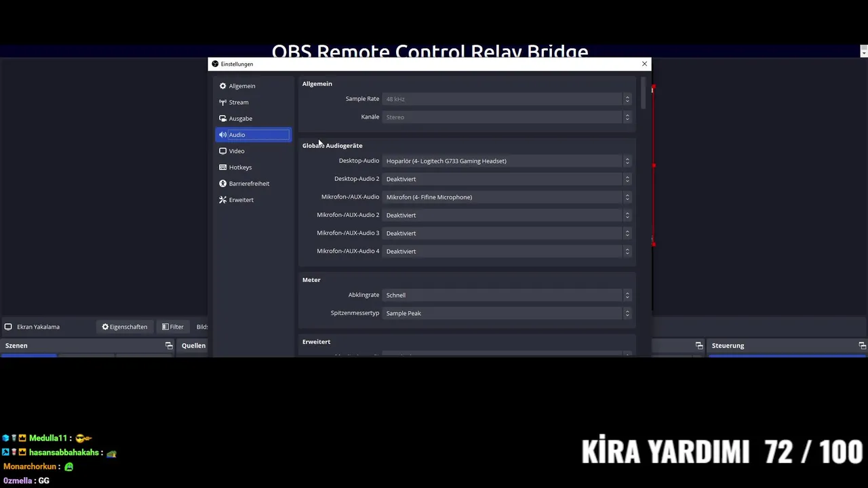Screen dimensions: 868x488
Task: Open the Video settings category
Action: coord(253,151)
